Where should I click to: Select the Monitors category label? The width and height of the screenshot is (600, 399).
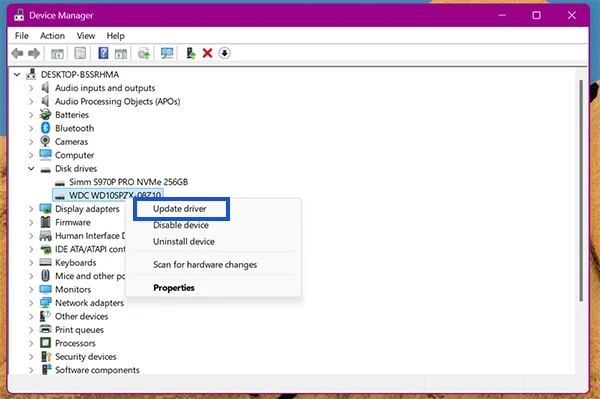pos(73,290)
